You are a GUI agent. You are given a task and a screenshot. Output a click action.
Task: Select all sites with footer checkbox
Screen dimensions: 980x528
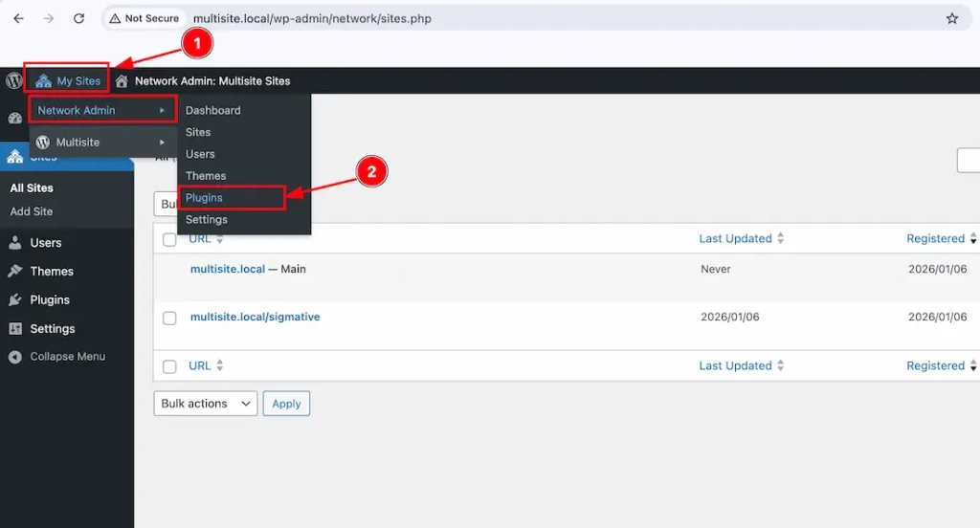[169, 366]
